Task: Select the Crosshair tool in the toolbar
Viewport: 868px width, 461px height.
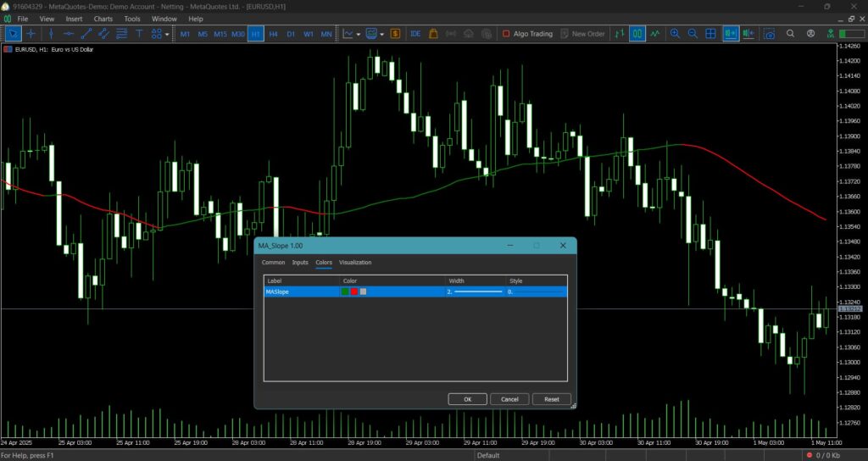Action: pos(31,34)
